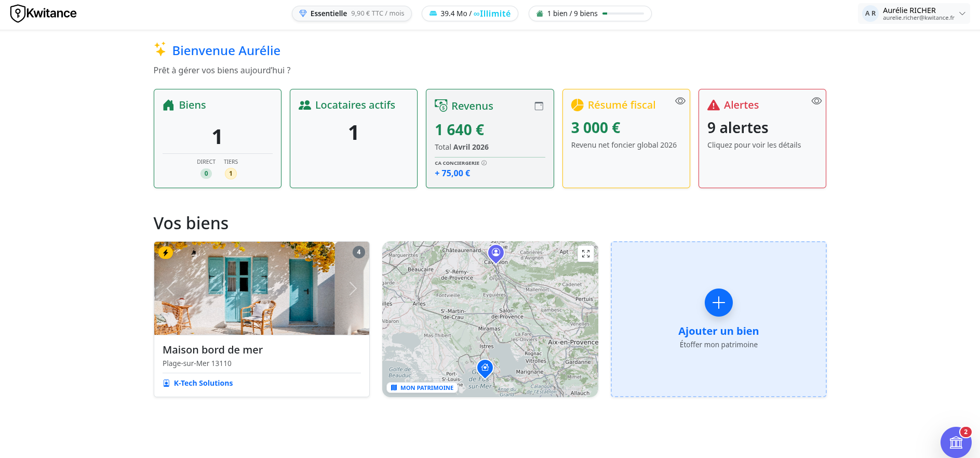
Task: Toggle visibility of the Alertes card
Action: click(x=816, y=101)
